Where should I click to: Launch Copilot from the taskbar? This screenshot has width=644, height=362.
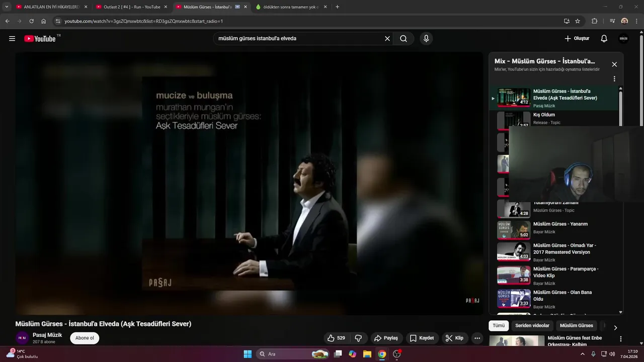[x=353, y=354]
